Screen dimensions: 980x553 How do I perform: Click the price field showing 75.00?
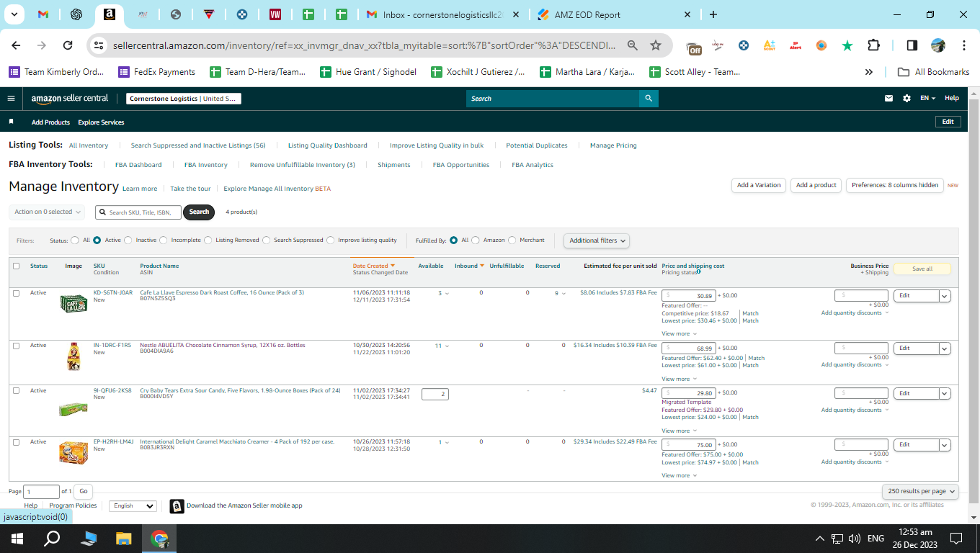tap(689, 445)
